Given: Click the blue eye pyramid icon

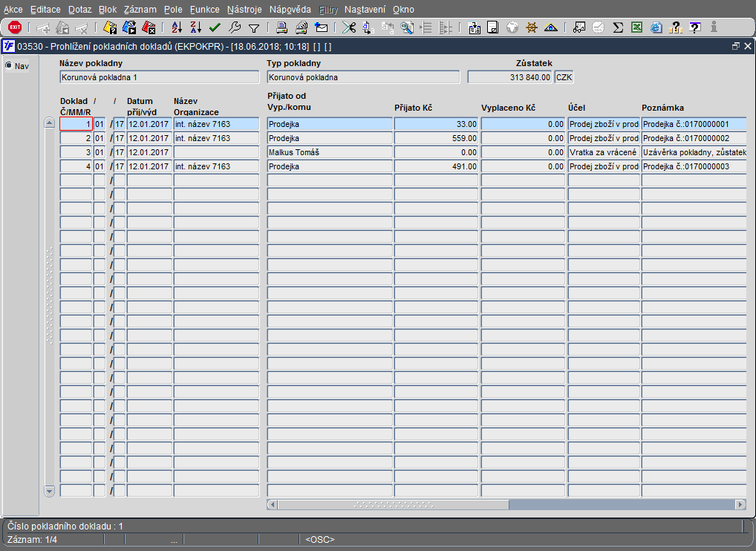Looking at the screenshot, I should coord(550,27).
